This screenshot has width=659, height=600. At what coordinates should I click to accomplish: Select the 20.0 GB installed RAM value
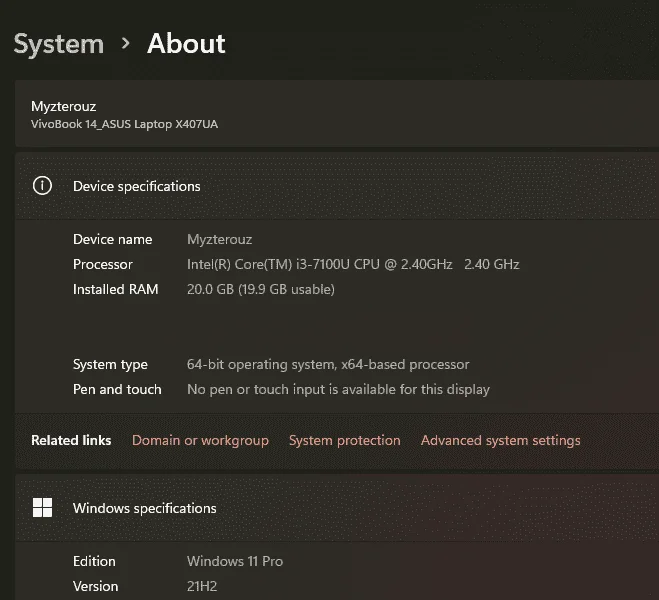pos(261,289)
